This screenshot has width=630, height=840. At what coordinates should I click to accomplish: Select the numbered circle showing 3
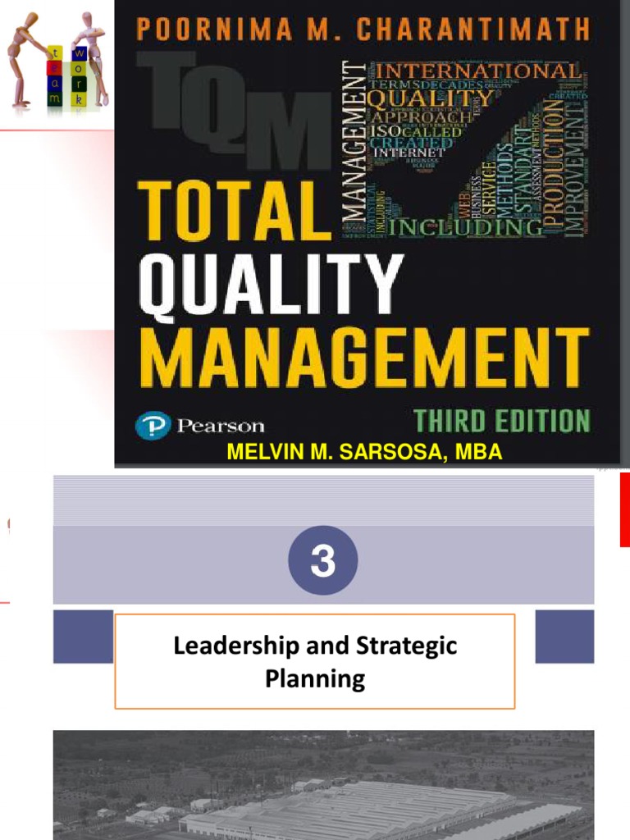(323, 560)
